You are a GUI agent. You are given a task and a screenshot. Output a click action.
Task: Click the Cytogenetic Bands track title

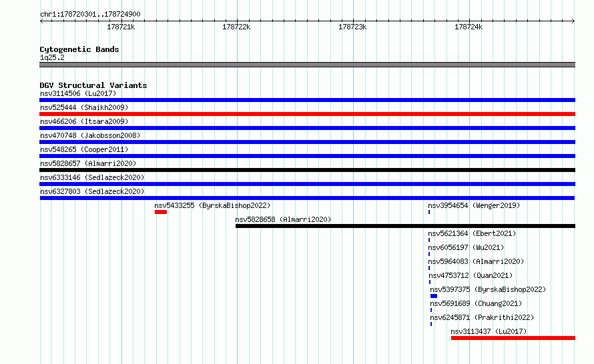pos(79,49)
